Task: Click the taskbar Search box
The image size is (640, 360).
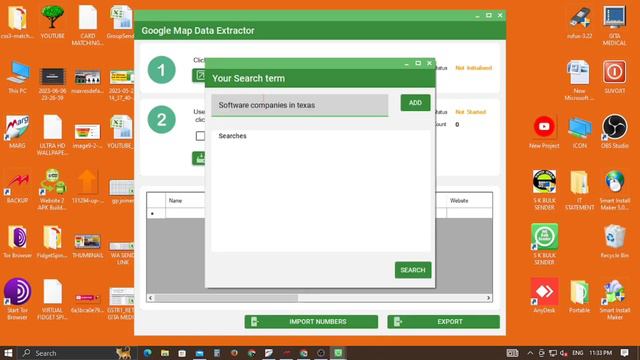Action: pyautogui.click(x=76, y=353)
